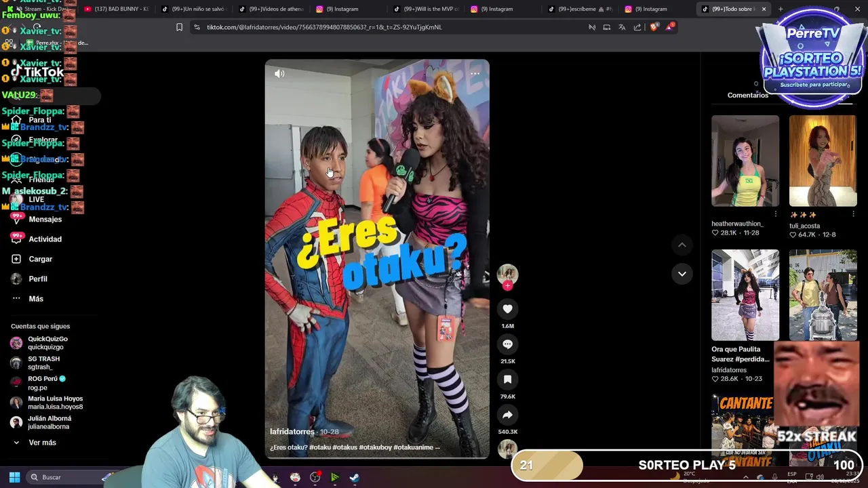Bookmark the page with the address bar icon
This screenshot has height=488, width=868.
(179, 27)
